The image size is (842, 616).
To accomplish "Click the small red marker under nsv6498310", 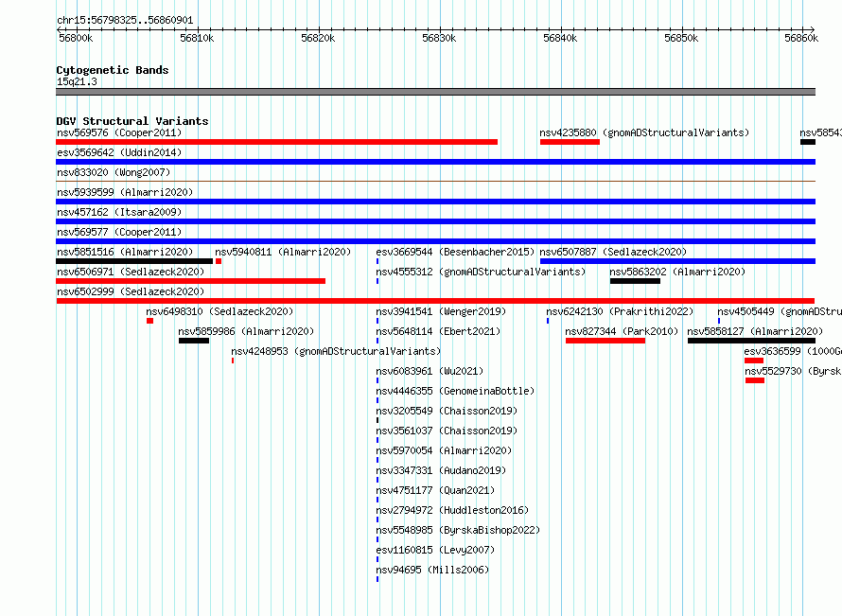I will [x=149, y=321].
